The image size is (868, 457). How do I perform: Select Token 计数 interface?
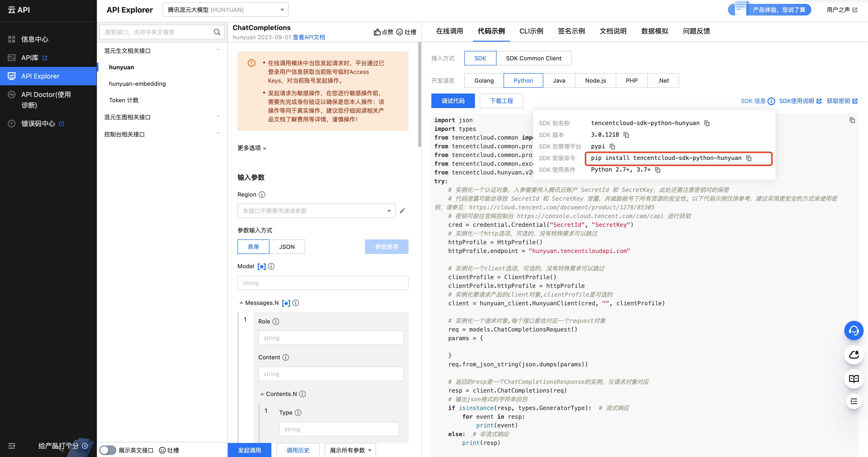coord(124,100)
